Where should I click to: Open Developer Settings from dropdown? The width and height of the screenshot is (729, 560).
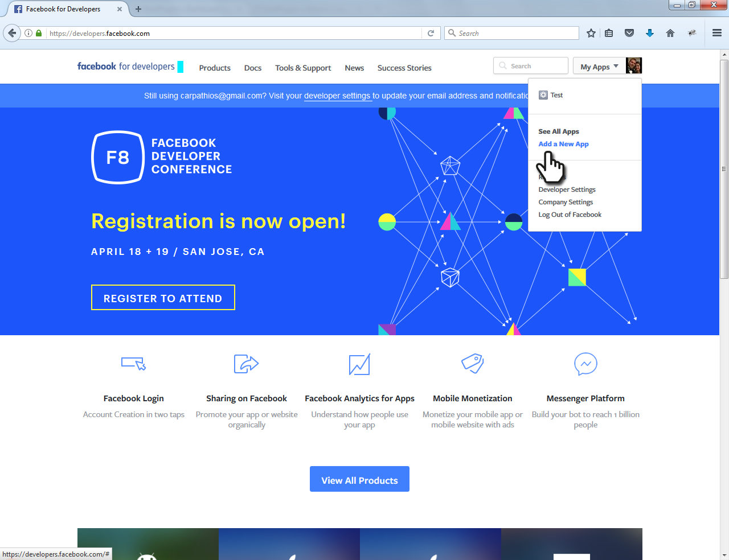click(x=567, y=190)
